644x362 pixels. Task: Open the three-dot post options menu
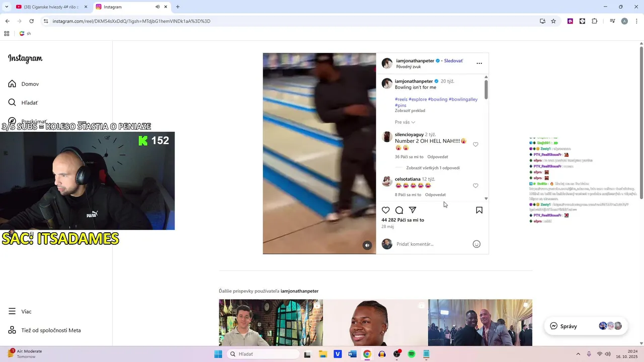[x=479, y=63]
